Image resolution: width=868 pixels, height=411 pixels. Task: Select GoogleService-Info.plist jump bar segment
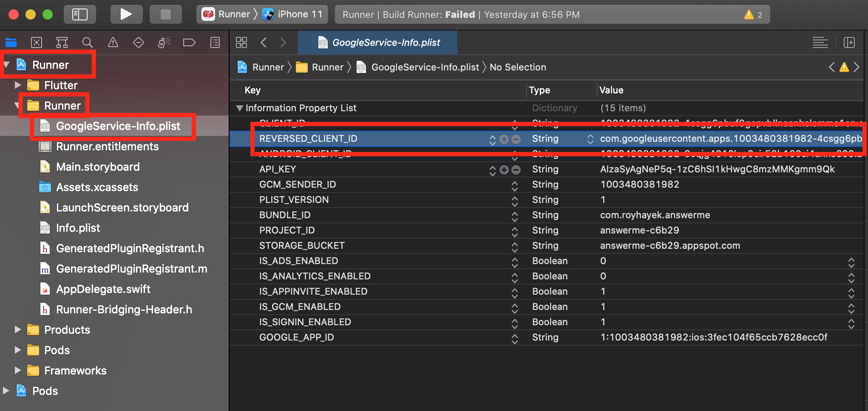[418, 67]
